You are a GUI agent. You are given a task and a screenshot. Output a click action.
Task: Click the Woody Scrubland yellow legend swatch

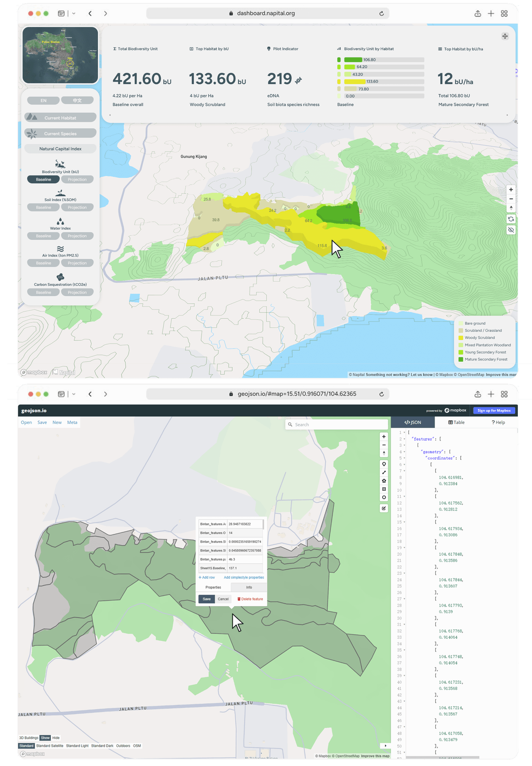point(461,338)
